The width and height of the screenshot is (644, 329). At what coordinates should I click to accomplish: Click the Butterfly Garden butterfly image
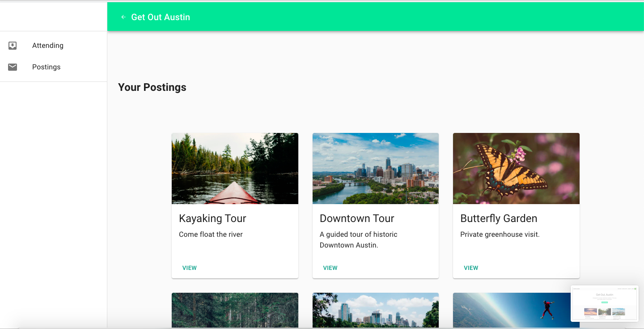click(x=516, y=168)
